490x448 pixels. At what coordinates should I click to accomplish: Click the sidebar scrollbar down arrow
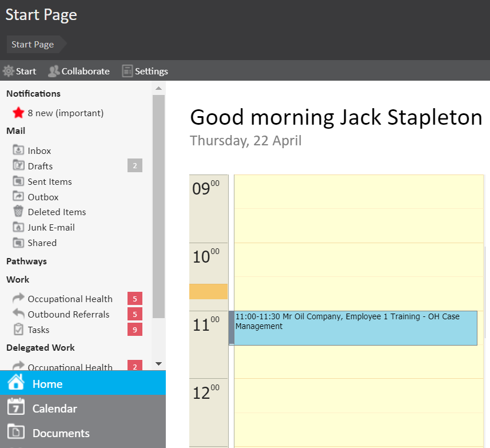click(x=159, y=363)
